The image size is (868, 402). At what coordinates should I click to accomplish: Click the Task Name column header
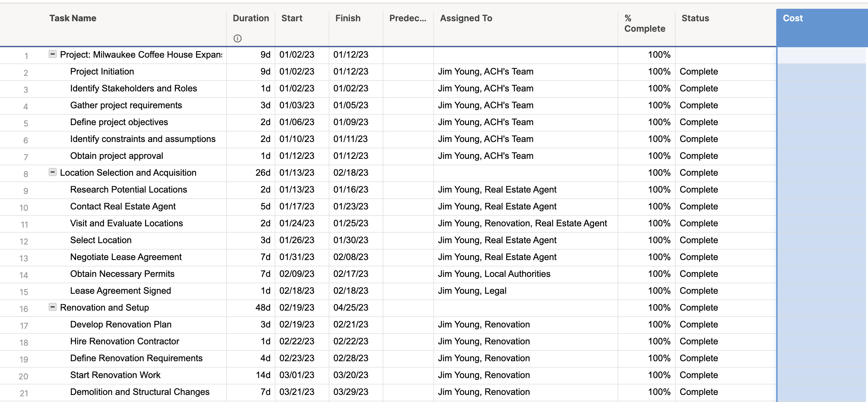pos(73,18)
